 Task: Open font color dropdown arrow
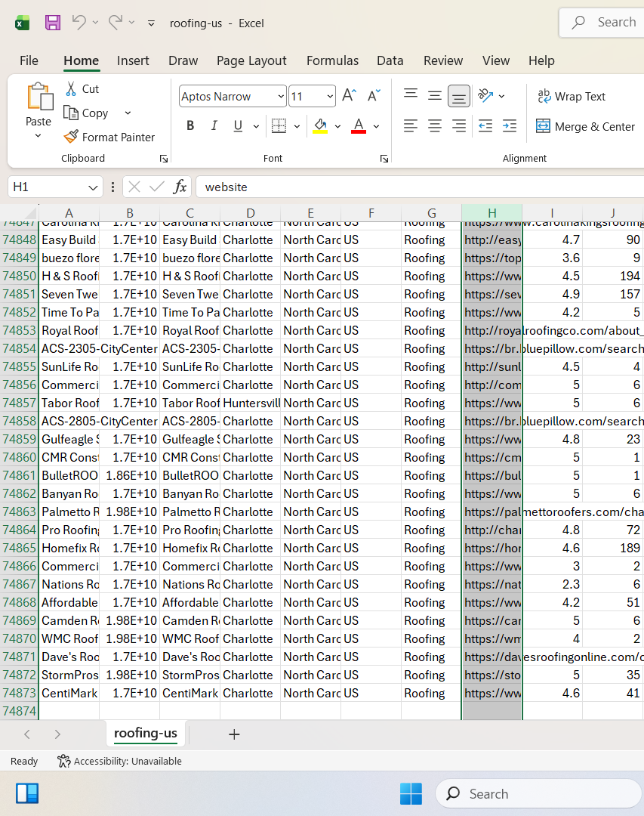click(376, 126)
